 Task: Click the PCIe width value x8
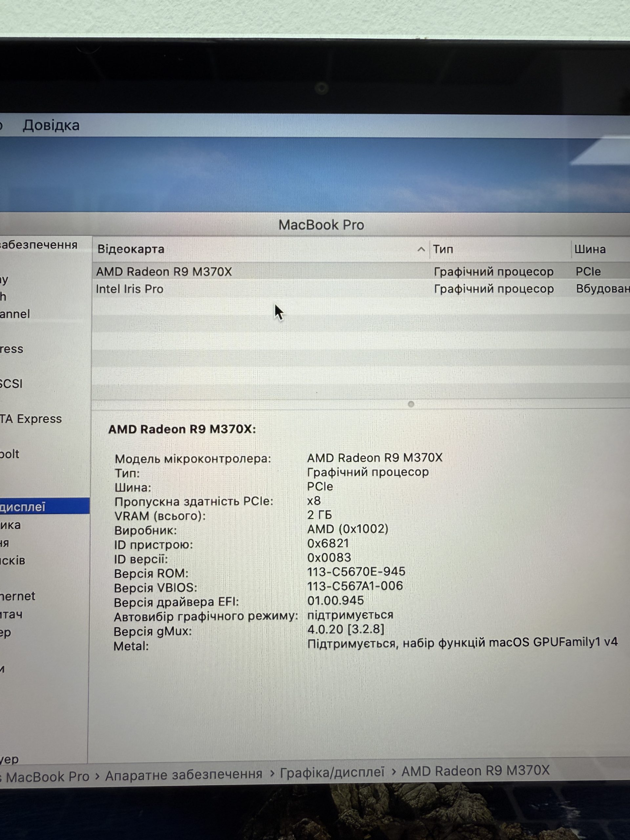click(314, 501)
